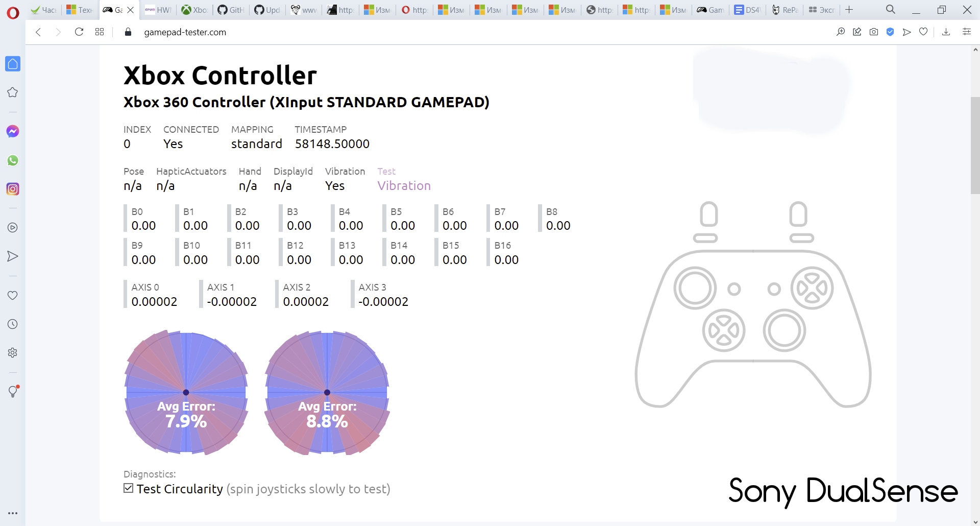Click the Opera menu logo
Viewport: 980px width, 526px height.
pyautogui.click(x=13, y=12)
